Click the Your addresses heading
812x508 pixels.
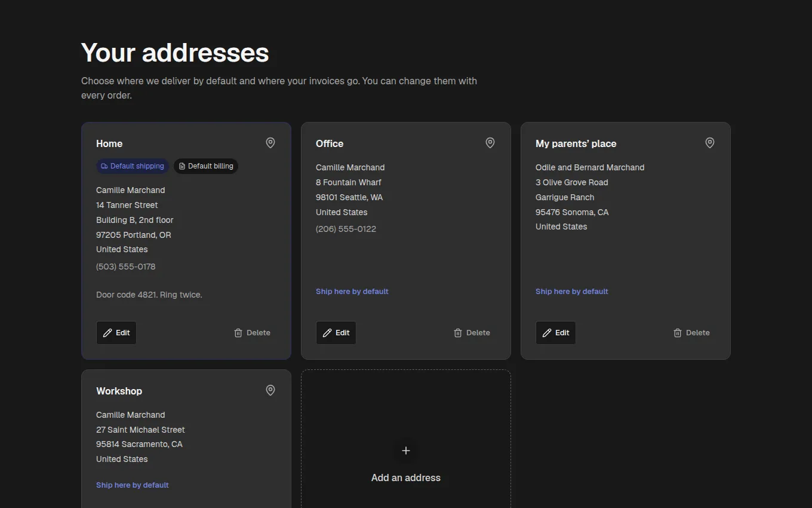coord(175,53)
